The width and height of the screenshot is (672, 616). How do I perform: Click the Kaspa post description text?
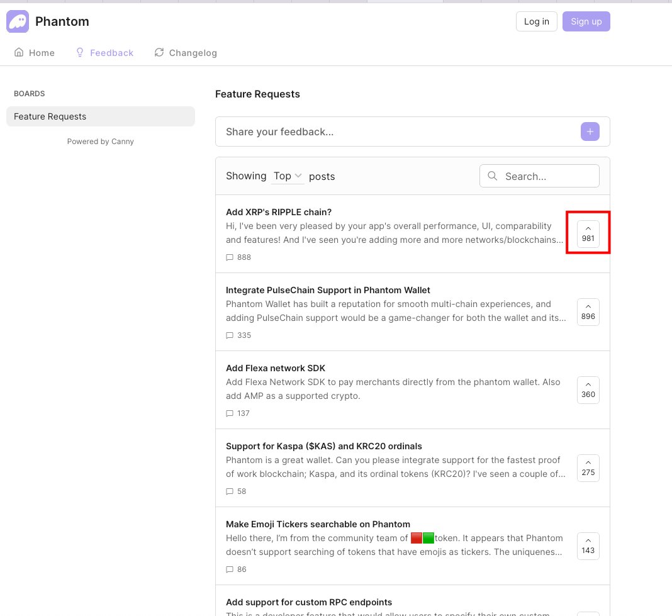396,467
